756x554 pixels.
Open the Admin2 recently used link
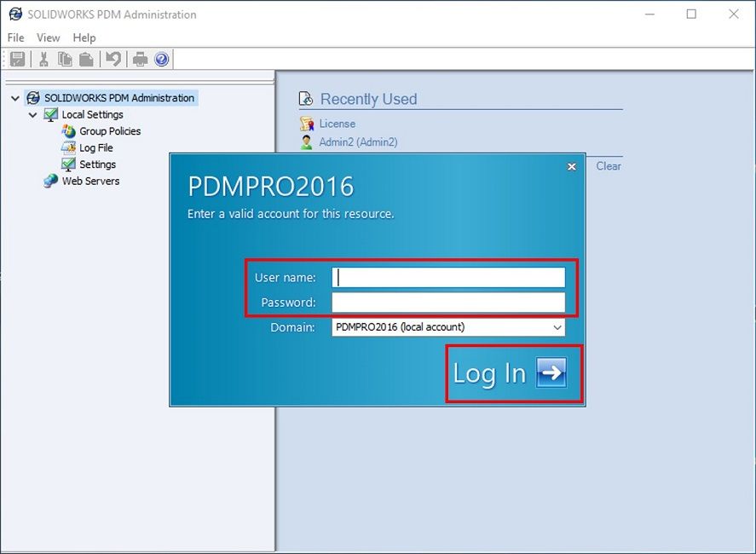(357, 142)
